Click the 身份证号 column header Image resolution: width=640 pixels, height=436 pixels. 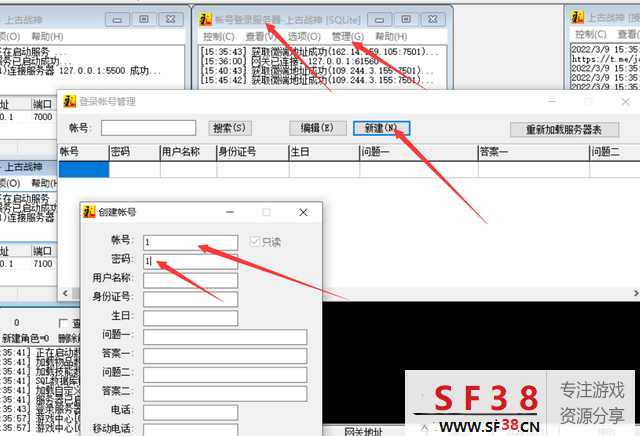(x=253, y=152)
